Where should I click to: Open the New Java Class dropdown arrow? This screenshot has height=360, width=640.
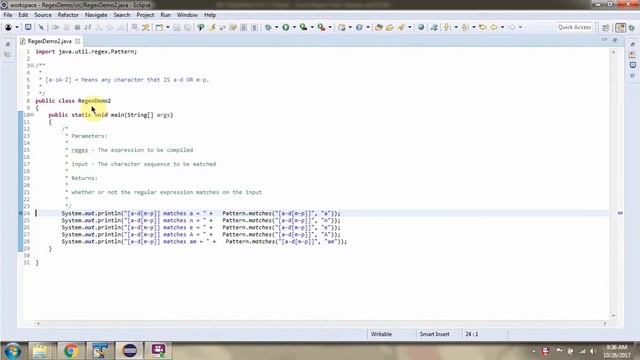[x=367, y=27]
